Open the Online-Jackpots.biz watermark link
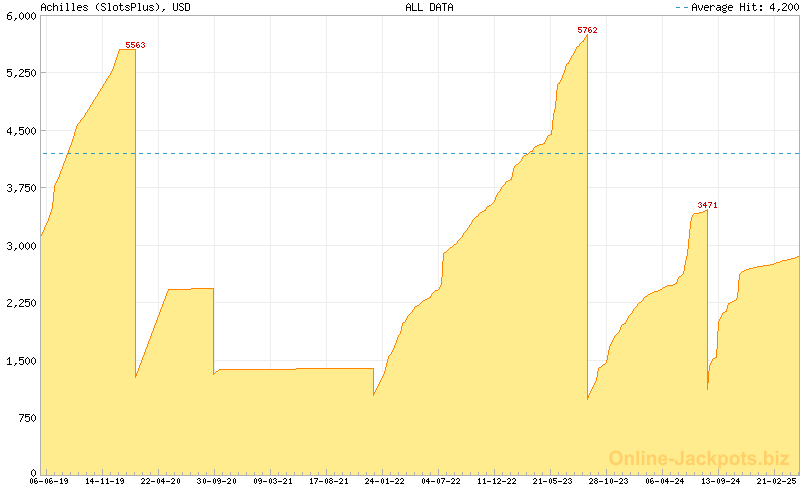Image resolution: width=800 pixels, height=490 pixels. point(693,457)
